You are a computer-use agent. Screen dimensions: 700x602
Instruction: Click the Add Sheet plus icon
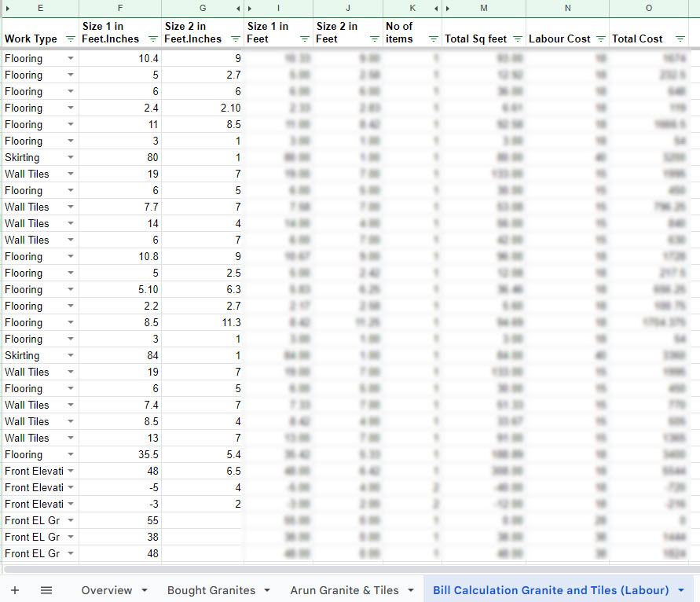pos(15,590)
